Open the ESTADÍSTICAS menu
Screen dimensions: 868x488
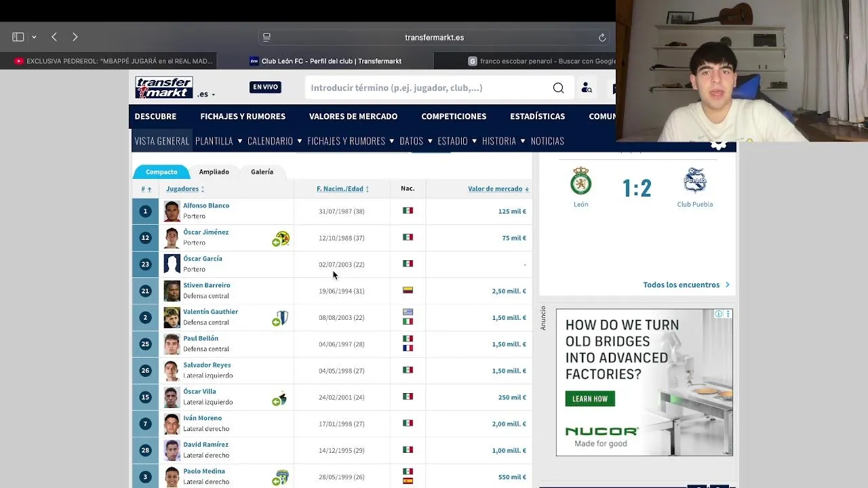pyautogui.click(x=537, y=117)
